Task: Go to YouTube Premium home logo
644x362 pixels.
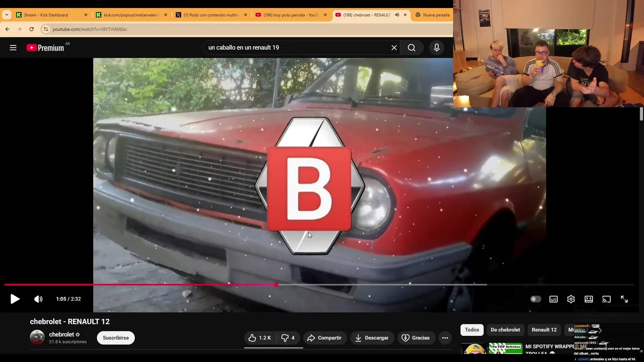Action: [x=46, y=48]
